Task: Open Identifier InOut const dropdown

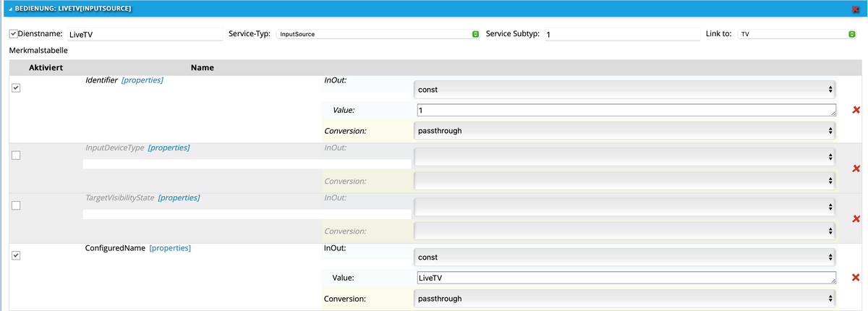Action: click(625, 90)
